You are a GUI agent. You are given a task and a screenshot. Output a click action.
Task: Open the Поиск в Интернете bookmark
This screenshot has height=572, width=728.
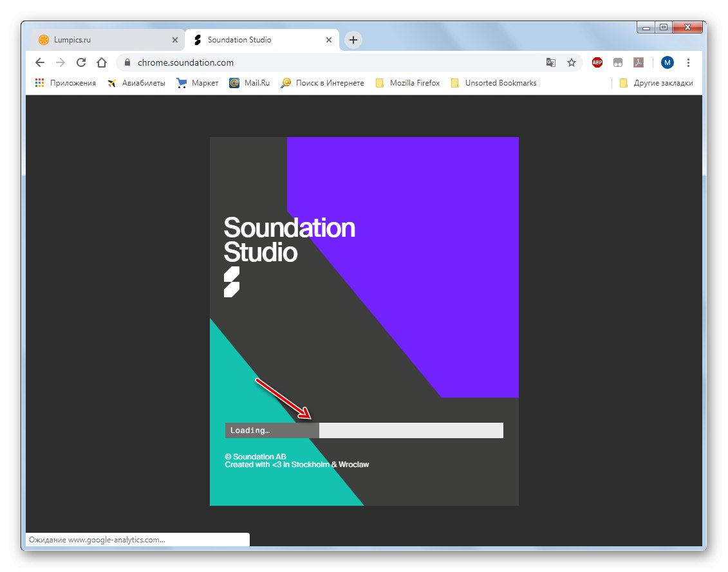322,83
